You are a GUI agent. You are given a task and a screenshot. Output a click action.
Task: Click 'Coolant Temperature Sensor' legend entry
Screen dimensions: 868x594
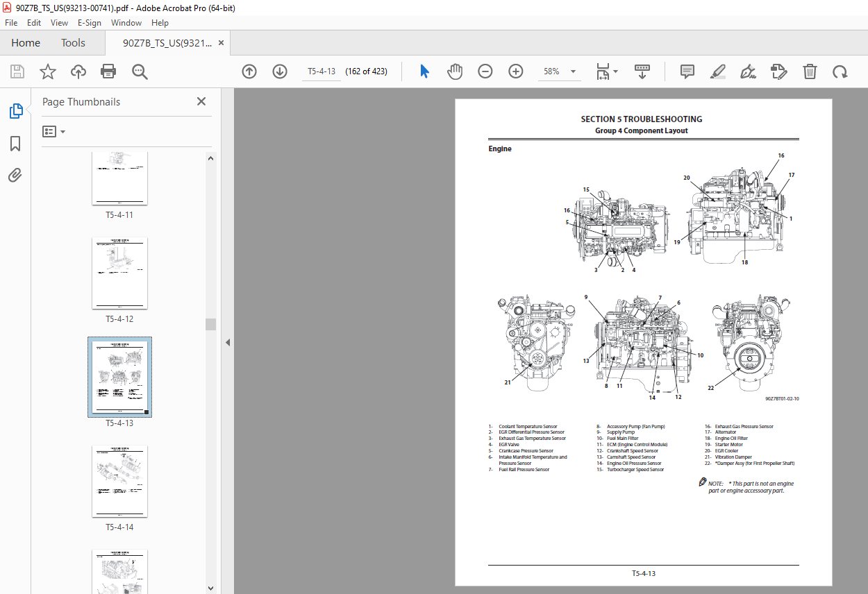click(x=528, y=427)
